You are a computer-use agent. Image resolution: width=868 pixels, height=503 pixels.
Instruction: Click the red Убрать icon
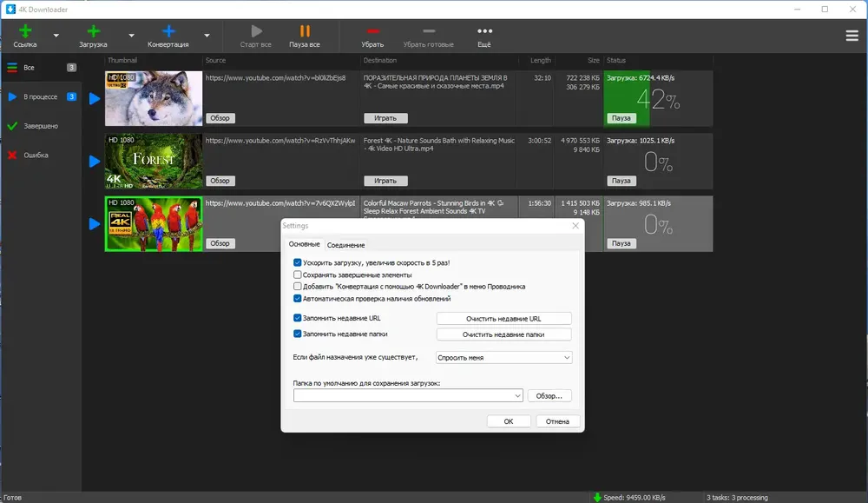tap(372, 31)
